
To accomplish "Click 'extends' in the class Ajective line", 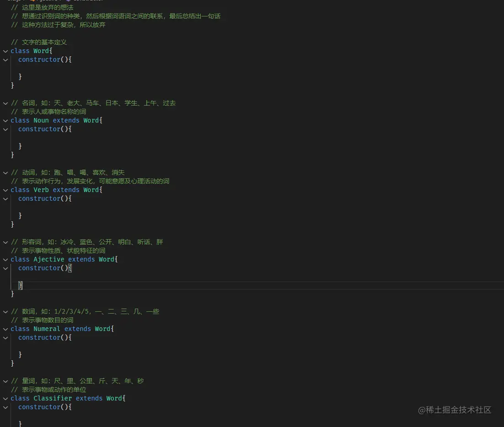I will (x=82, y=259).
